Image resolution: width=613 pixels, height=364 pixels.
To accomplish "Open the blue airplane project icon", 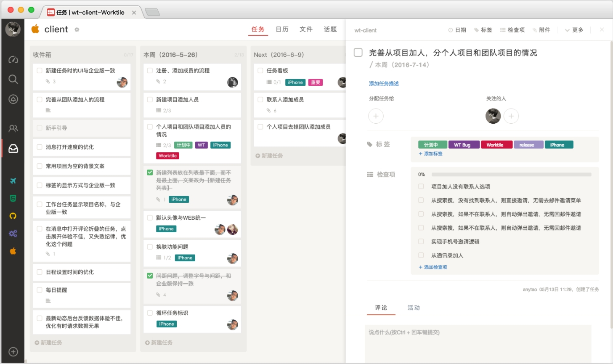I will [13, 181].
